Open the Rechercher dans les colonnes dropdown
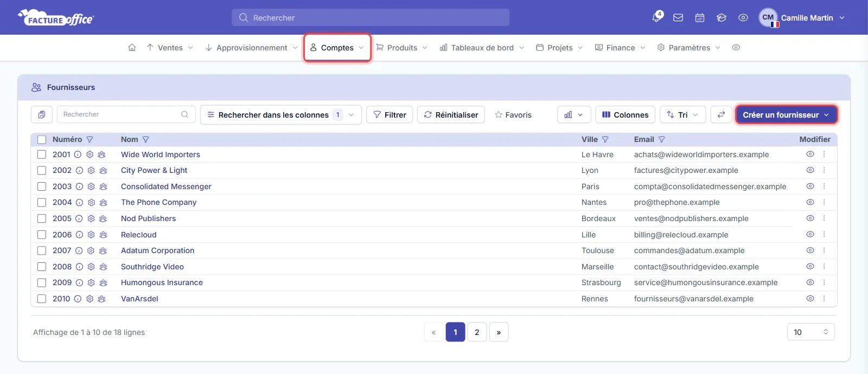Image resolution: width=868 pixels, height=374 pixels. pyautogui.click(x=280, y=114)
